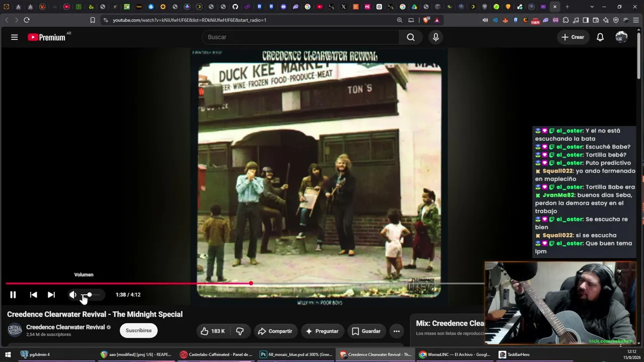
Task: Open a new browser tab with plus
Action: pos(567,7)
